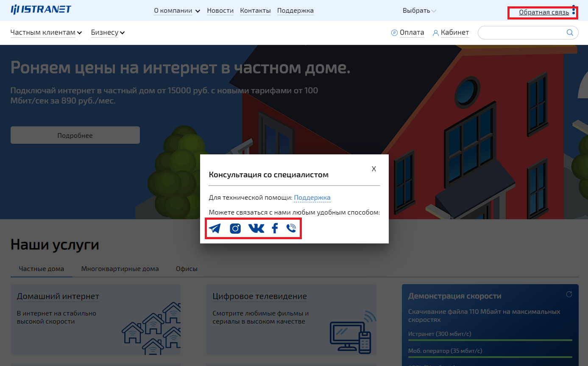The image size is (588, 366).
Task: Click the Viber phone icon
Action: (x=291, y=229)
